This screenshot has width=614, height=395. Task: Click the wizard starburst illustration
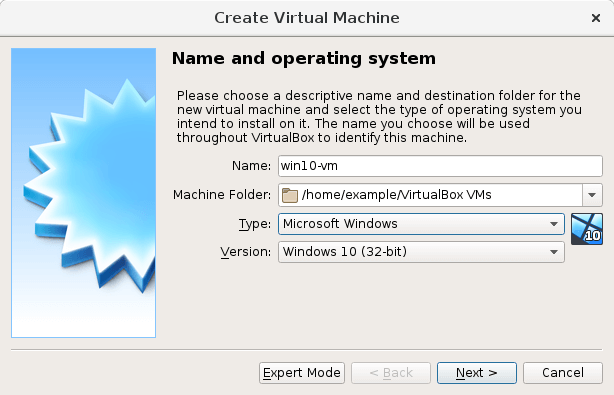coord(83,193)
